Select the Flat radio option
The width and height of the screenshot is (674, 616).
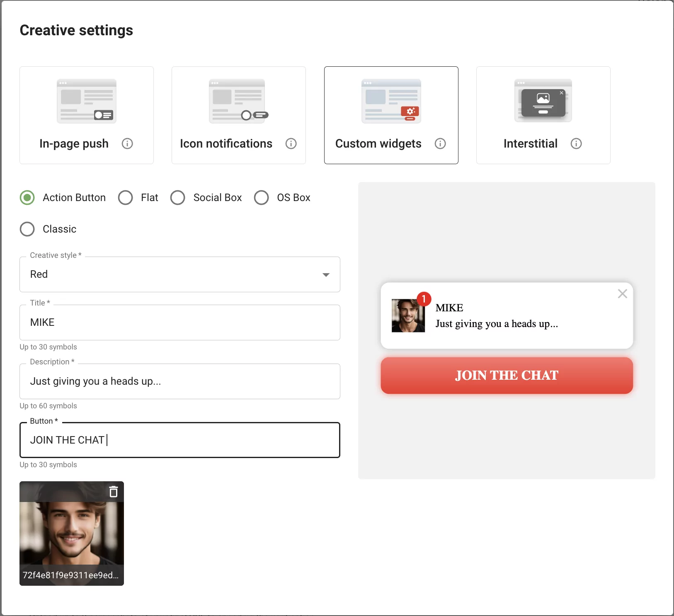pos(126,198)
